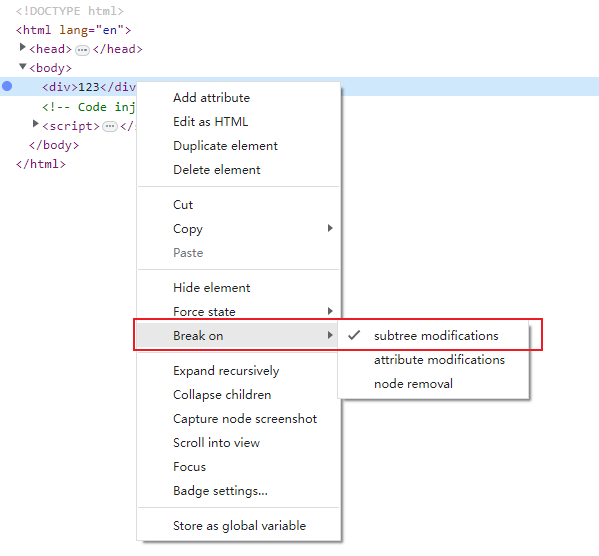Expand the head node triangle
The image size is (599, 556).
click(23, 47)
